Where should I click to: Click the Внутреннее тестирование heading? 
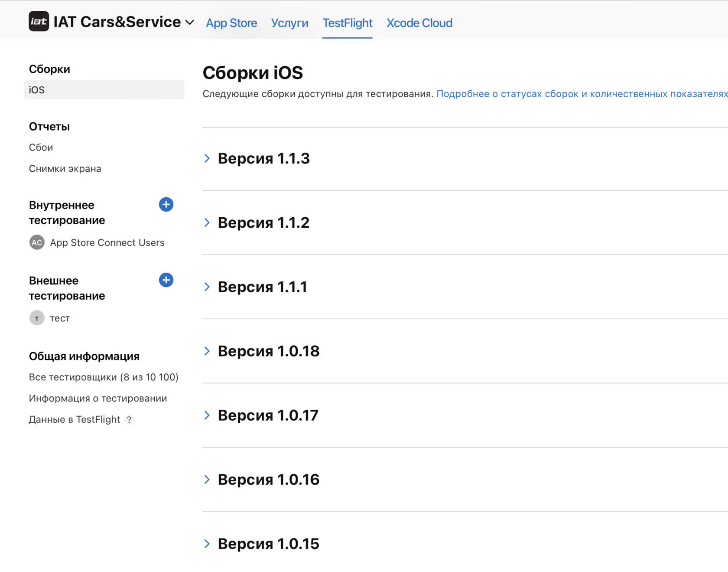67,212
